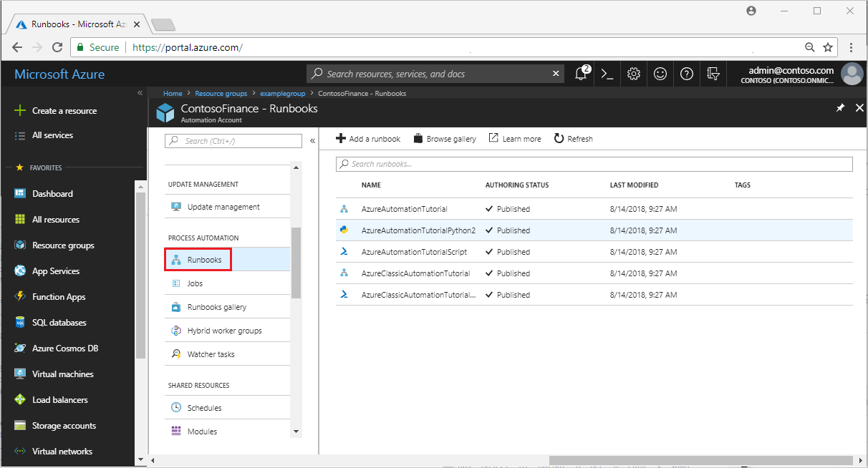Click the blade menu scroll up arrow
The width and height of the screenshot is (868, 468).
[296, 167]
